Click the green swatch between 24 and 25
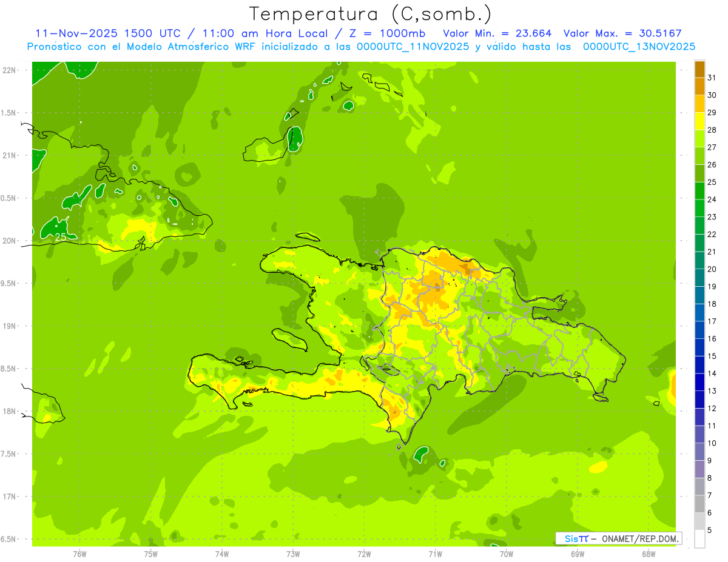 (x=700, y=191)
